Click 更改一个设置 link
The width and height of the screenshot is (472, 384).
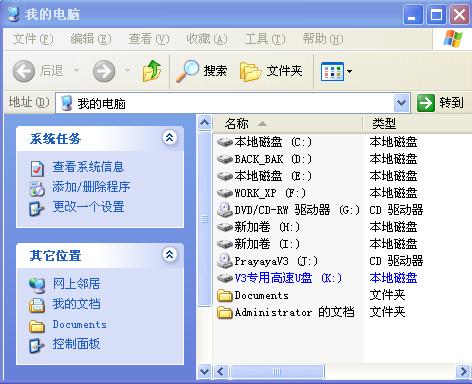pyautogui.click(x=88, y=207)
